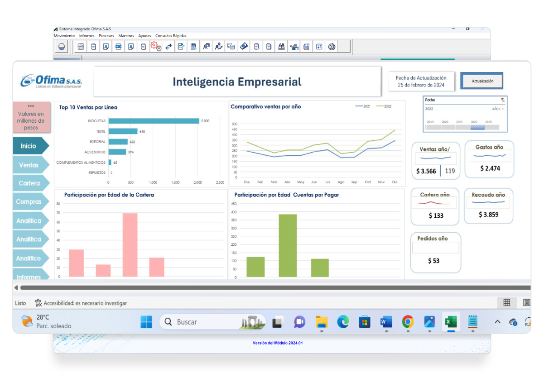This screenshot has height=392, width=544.
Task: Click the BICICLETAS bar in the sales chart
Action: (x=154, y=121)
